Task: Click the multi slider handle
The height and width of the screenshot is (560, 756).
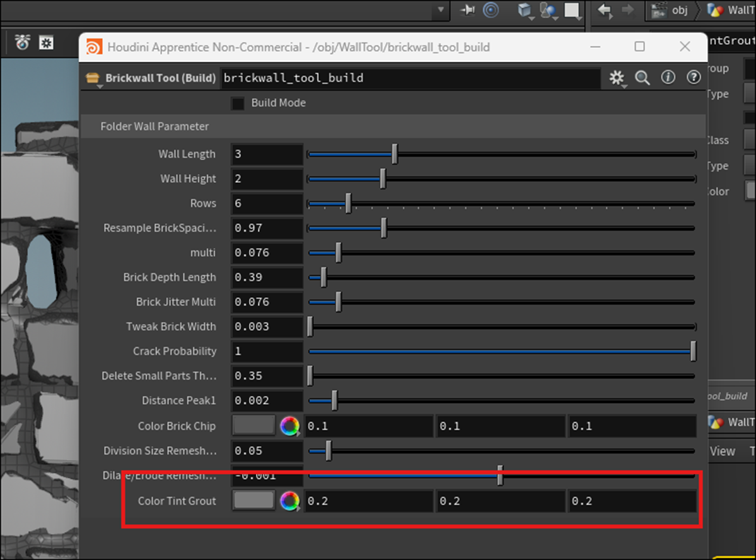Action: [339, 252]
